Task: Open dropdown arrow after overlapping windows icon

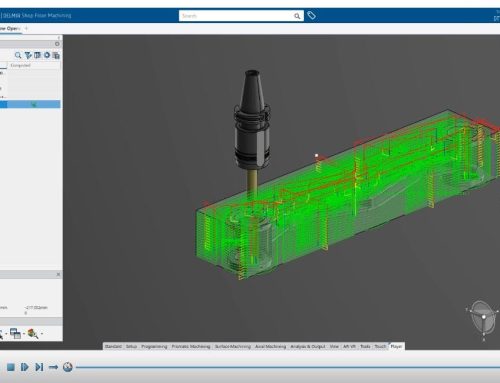Action: [x=24, y=334]
